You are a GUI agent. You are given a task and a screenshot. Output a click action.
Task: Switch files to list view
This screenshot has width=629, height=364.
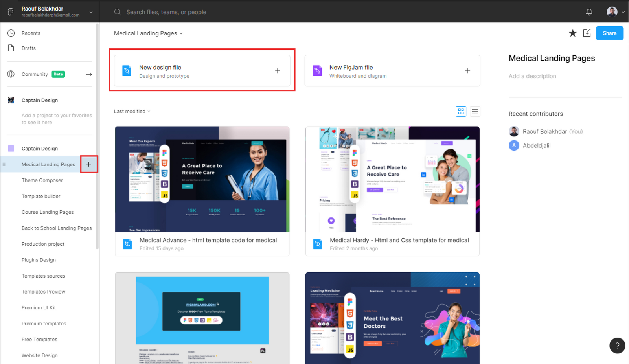point(475,111)
